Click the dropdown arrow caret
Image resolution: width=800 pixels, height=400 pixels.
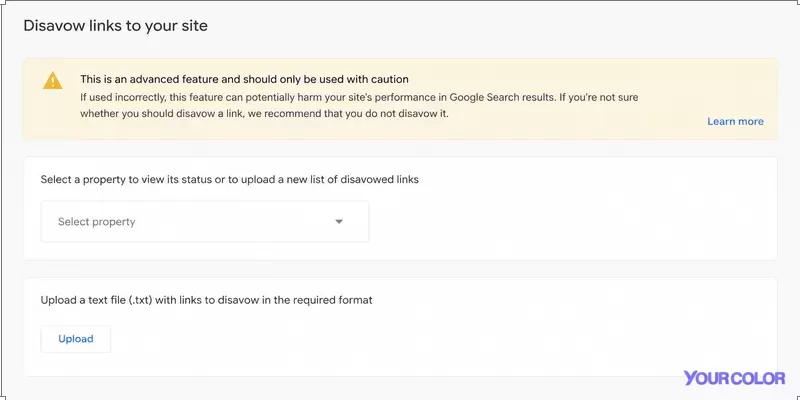tap(339, 221)
